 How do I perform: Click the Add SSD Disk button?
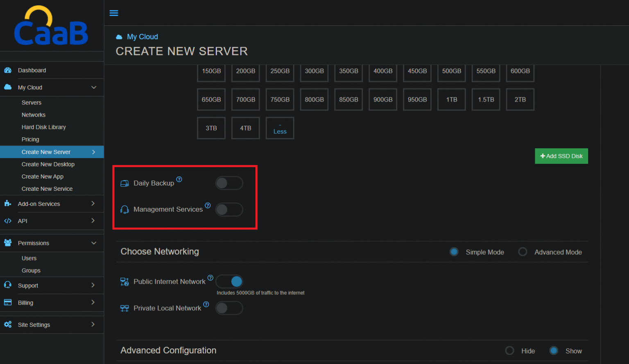[x=561, y=156]
